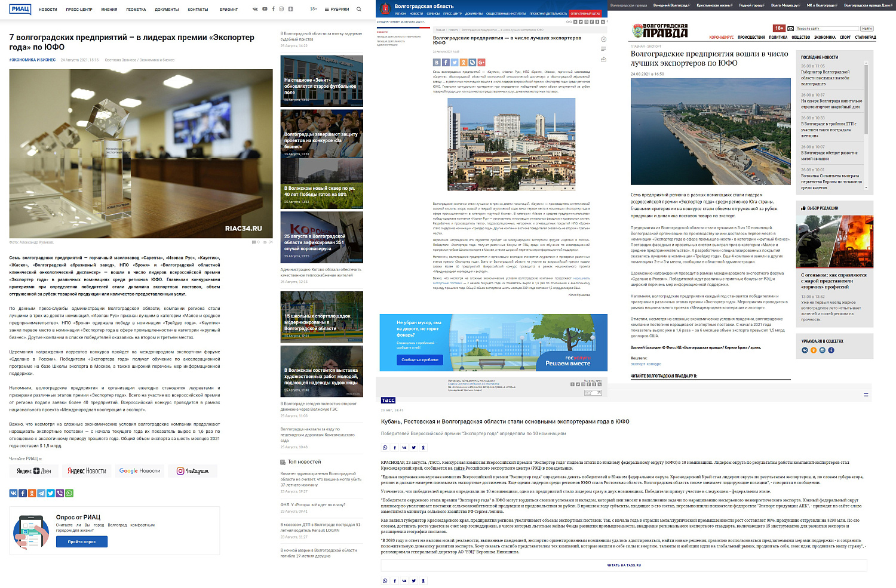Open the РИАЦ article's award photo
This screenshot has width=896, height=588.
point(141,154)
